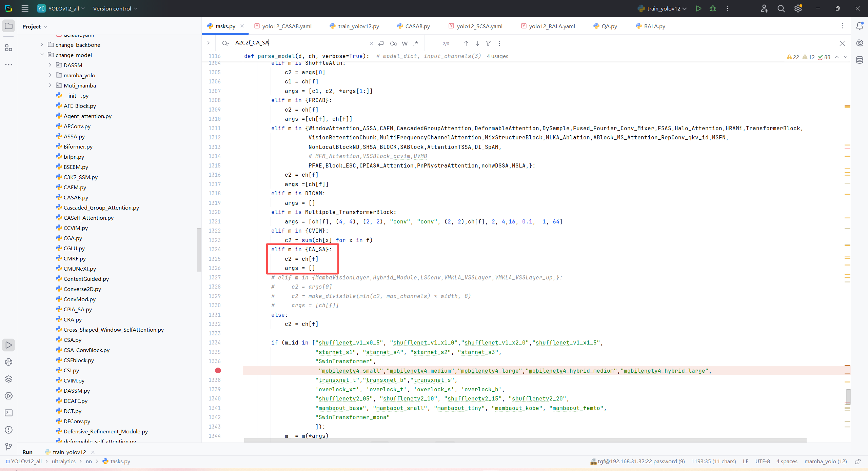This screenshot has width=868, height=471.
Task: Open the Git version control tool window
Action: pos(8,447)
